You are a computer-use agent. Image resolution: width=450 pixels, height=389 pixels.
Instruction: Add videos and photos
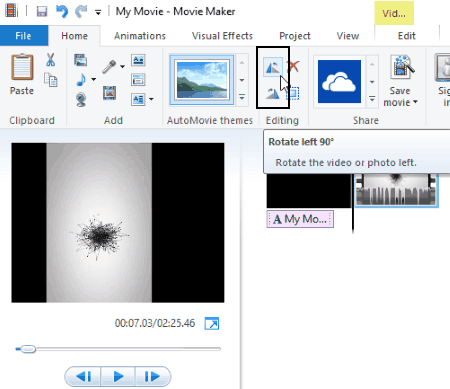click(x=81, y=60)
